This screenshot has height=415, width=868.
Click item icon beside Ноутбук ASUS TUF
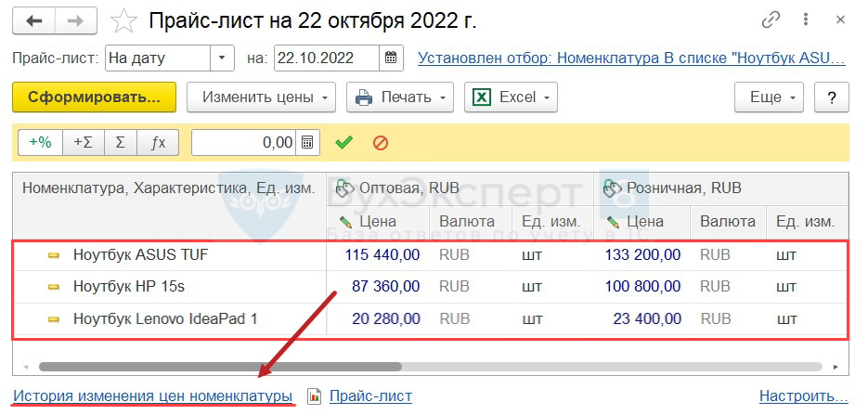53,255
